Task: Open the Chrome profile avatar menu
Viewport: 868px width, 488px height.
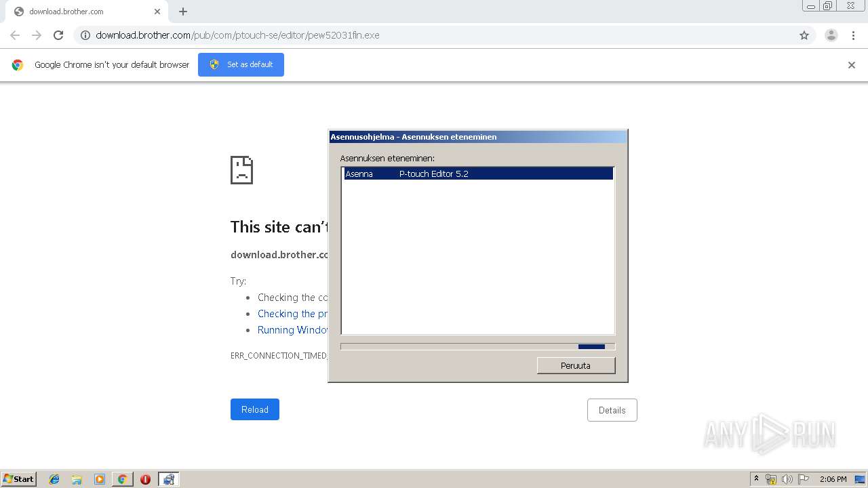Action: pos(831,35)
